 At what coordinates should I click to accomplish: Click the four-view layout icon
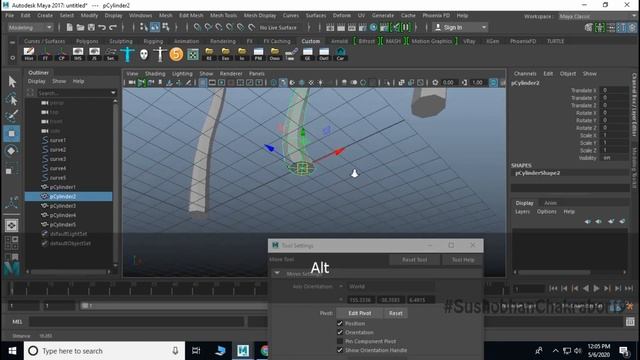(x=11, y=243)
